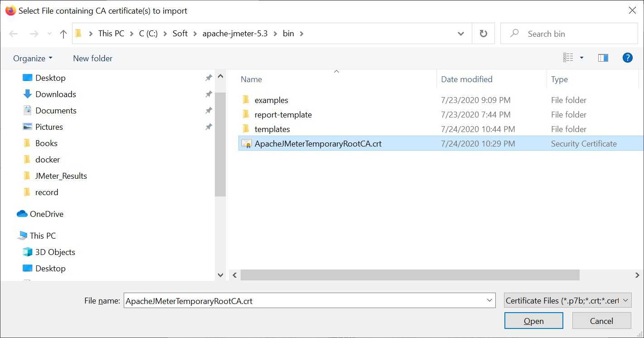Open the view options dropdown arrow
This screenshot has width=644, height=338.
[581, 58]
